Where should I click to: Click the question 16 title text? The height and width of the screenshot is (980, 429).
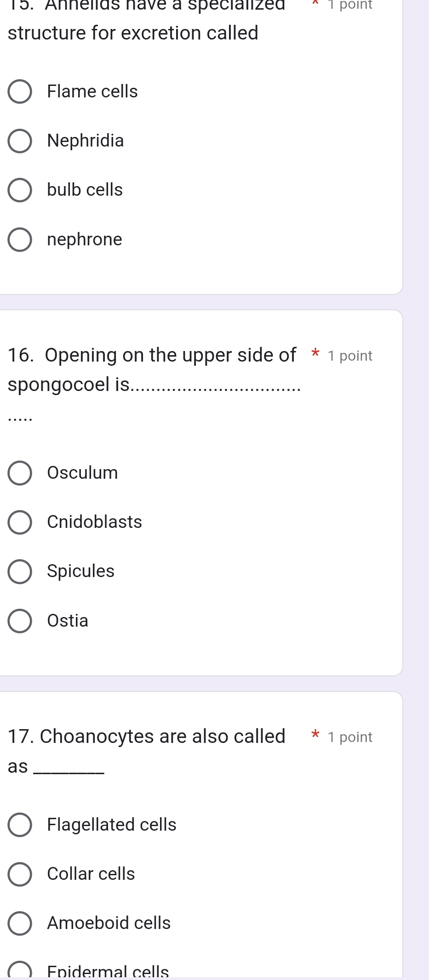(152, 356)
